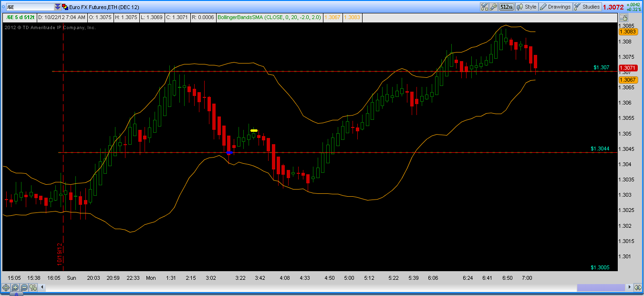Toggle percent view icon
The image size is (644, 296).
[33, 287]
